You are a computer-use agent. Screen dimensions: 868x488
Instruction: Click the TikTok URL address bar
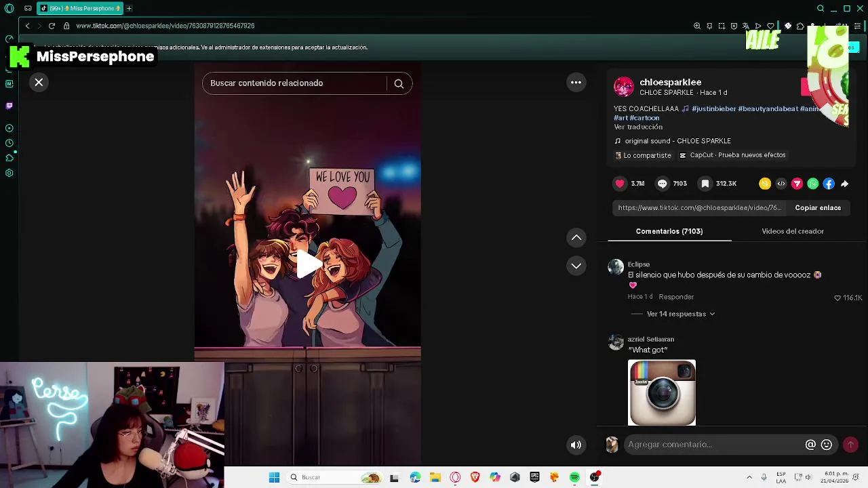(165, 26)
